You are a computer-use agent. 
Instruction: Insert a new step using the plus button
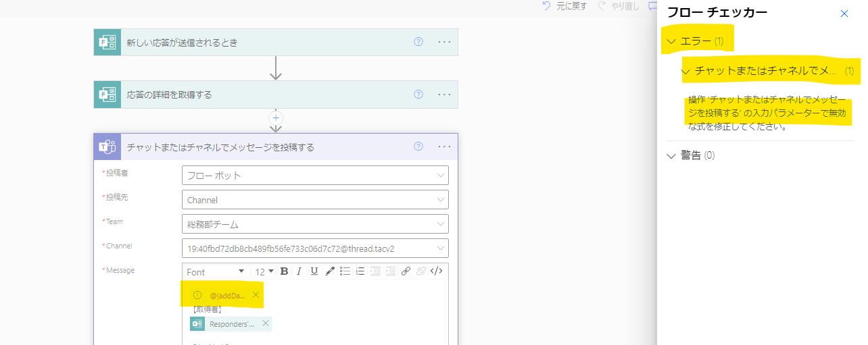[x=276, y=117]
